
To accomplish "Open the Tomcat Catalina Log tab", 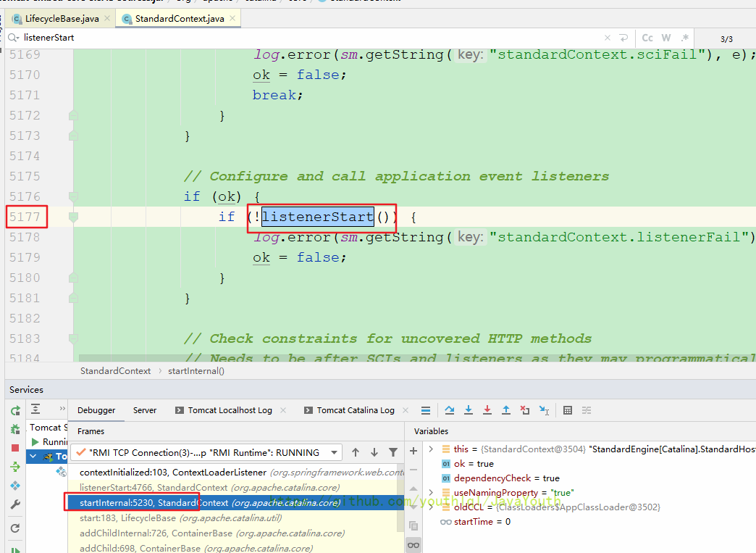I will (355, 410).
